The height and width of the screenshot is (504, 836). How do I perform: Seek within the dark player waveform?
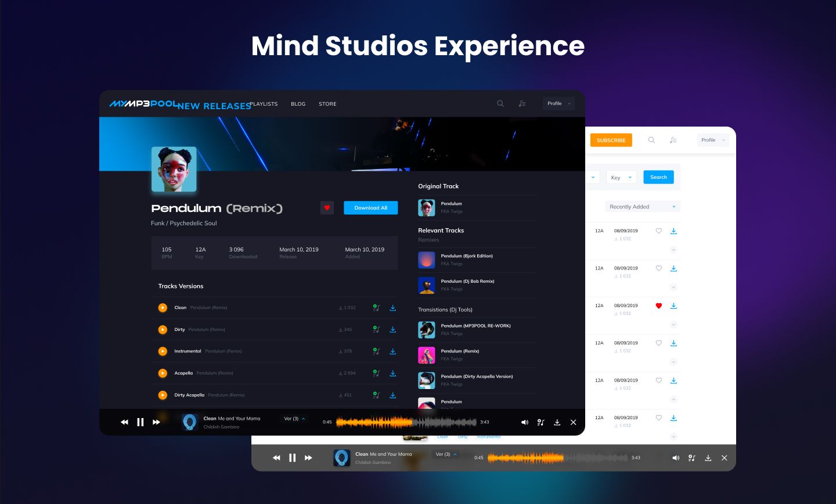(x=406, y=422)
